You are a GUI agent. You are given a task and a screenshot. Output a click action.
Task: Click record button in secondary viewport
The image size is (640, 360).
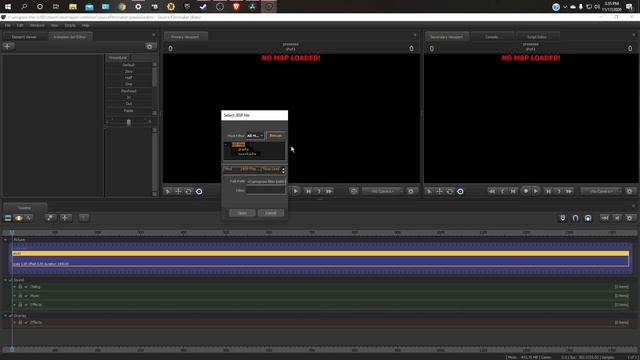tap(526, 191)
